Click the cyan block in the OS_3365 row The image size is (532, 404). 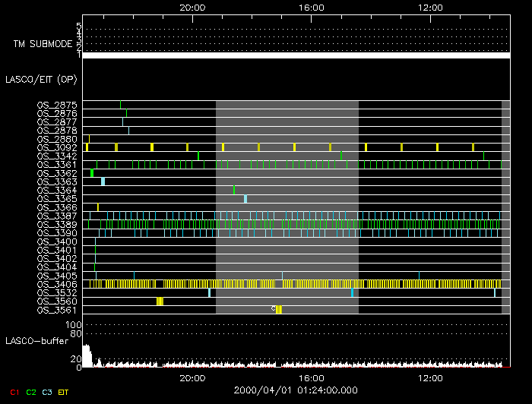click(x=245, y=199)
